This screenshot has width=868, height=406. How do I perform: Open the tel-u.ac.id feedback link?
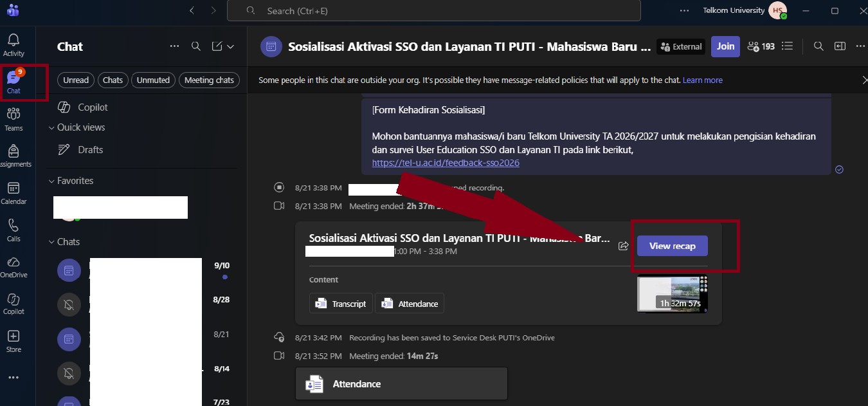[x=446, y=163]
